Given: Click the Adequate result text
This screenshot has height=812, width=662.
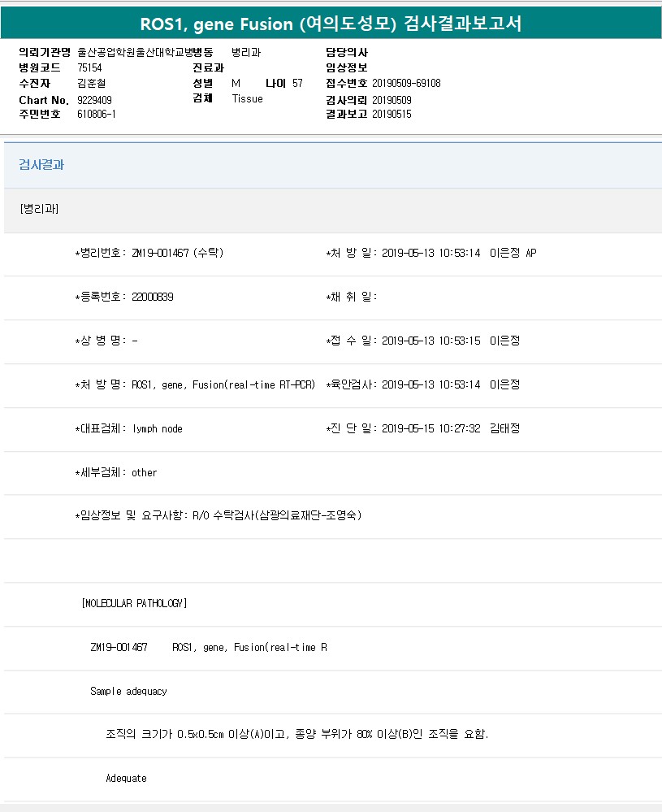Looking at the screenshot, I should (x=126, y=779).
